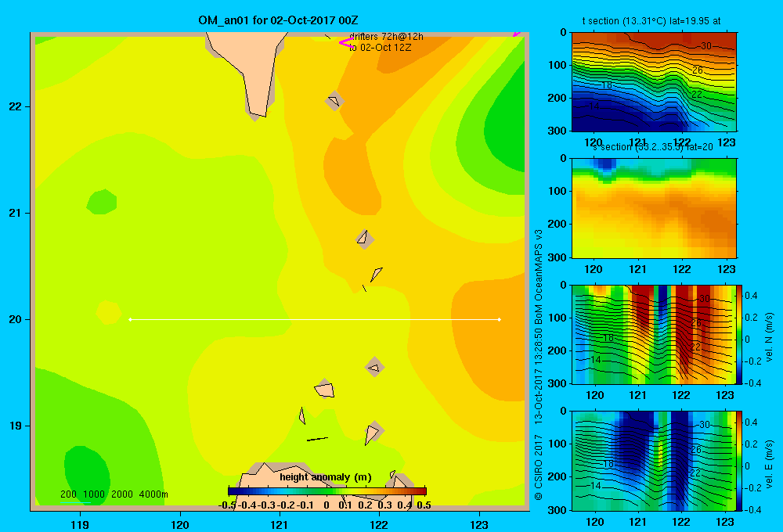Click the vel. E vertical color bar

pos(740,461)
